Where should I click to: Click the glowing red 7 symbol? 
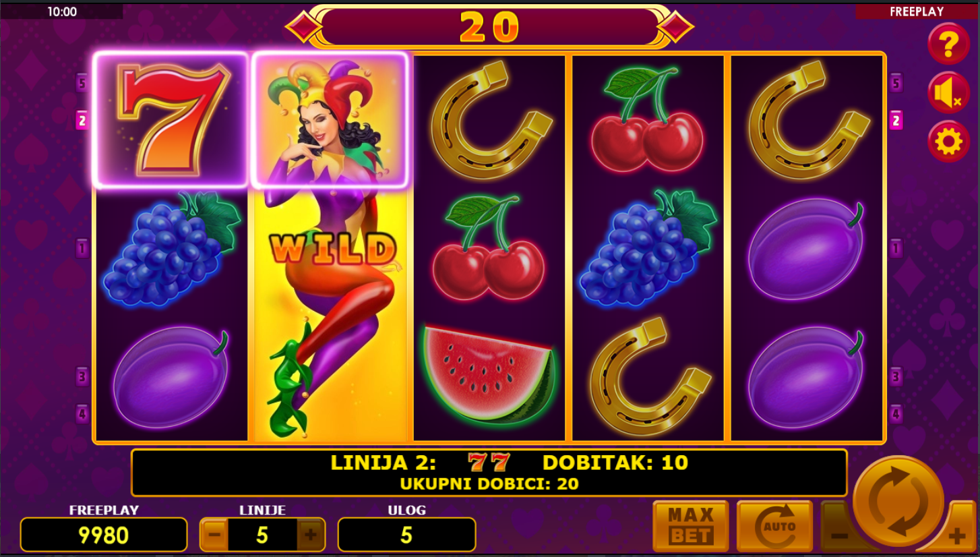coord(171,119)
